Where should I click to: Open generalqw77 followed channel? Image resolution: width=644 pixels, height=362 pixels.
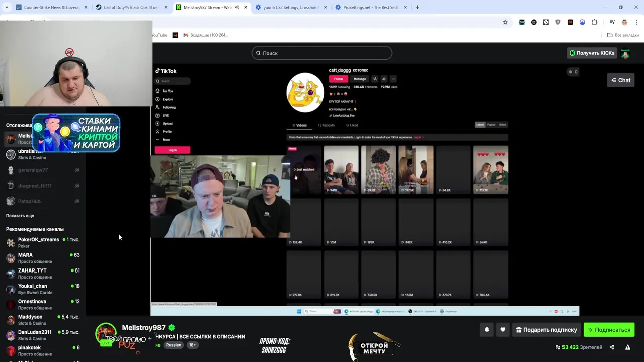click(x=43, y=170)
